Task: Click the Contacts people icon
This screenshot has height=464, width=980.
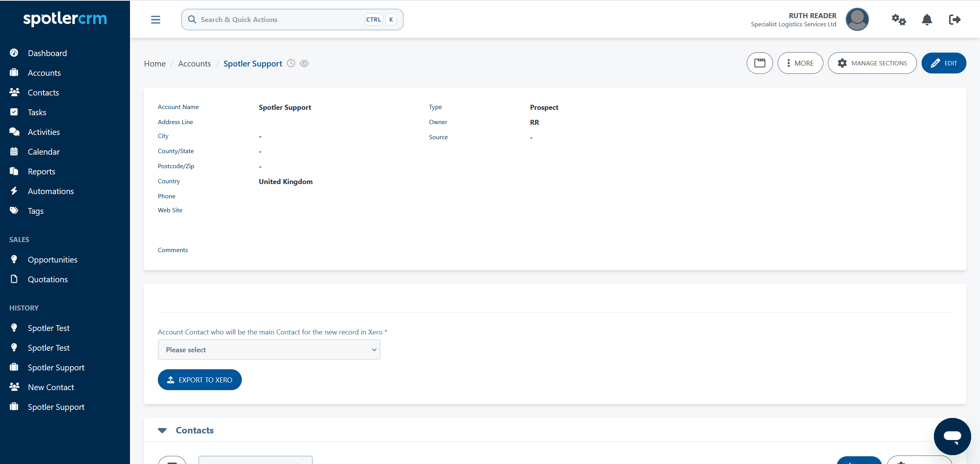Action: coord(14,92)
